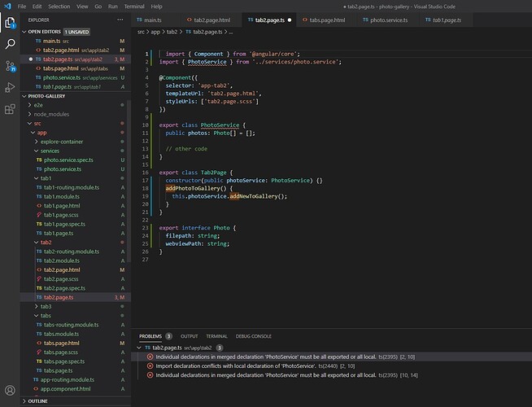Click error icon of first problem entry
This screenshot has width=532, height=407.
(x=150, y=357)
